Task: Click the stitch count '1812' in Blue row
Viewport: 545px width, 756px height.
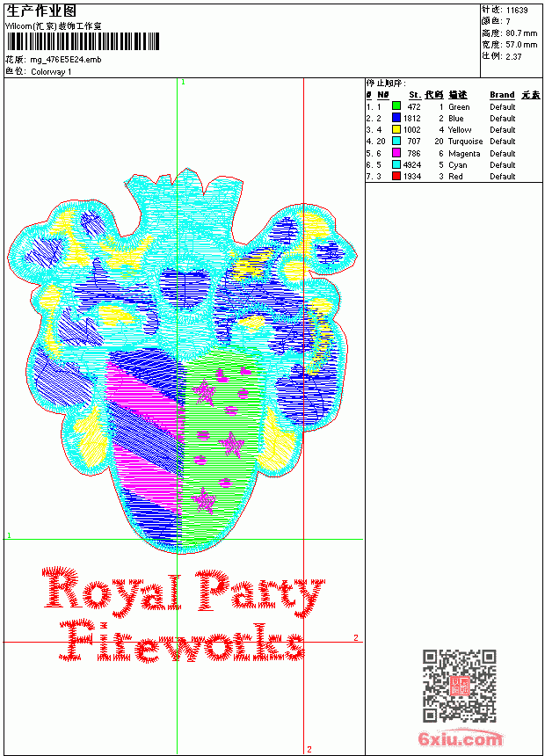Action: [x=412, y=118]
